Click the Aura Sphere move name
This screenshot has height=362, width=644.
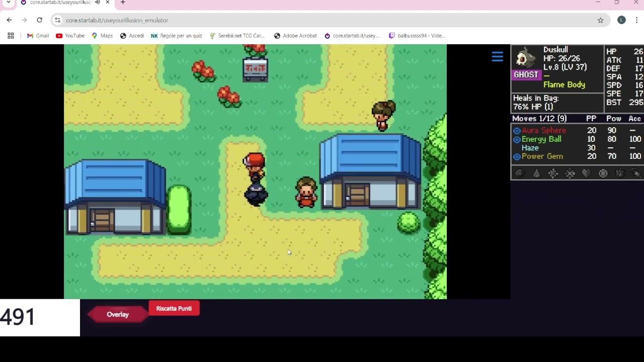pos(544,131)
